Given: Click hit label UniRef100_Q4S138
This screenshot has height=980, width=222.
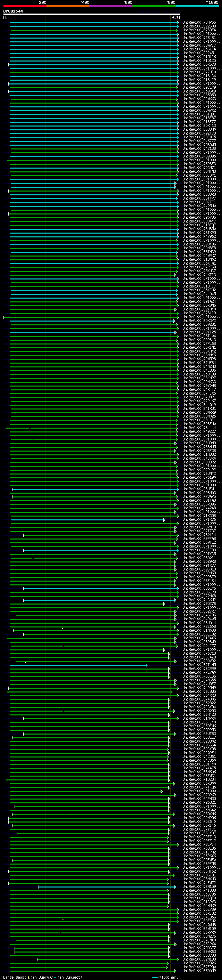Looking at the screenshot, I should 199,148.
